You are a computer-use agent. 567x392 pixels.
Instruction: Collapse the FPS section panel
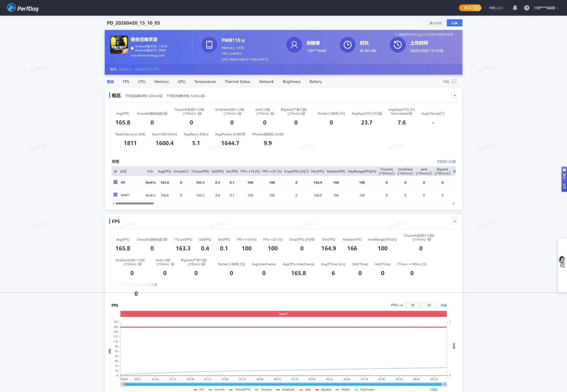coord(454,221)
